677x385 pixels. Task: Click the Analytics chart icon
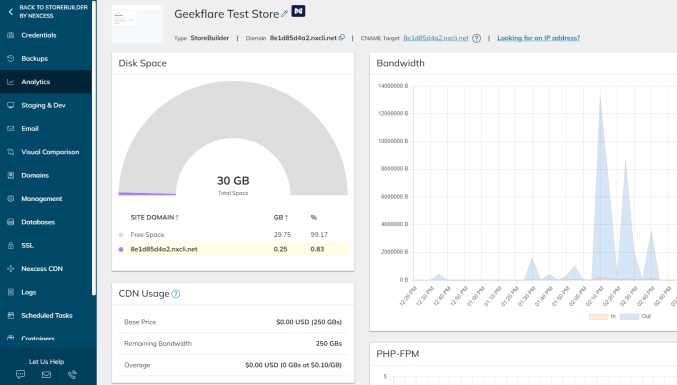(x=11, y=82)
